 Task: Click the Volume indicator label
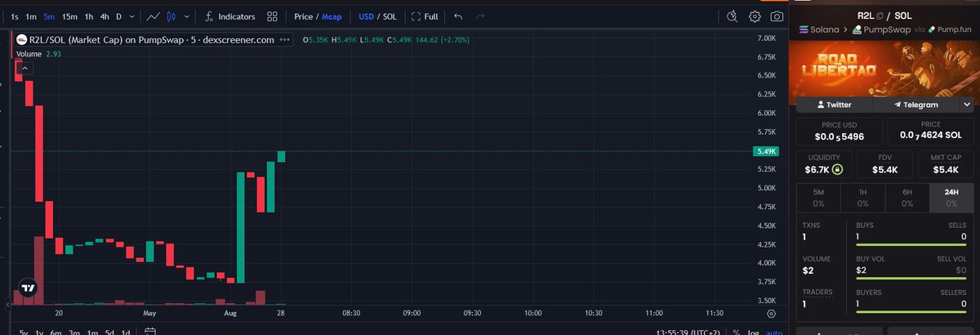pyautogui.click(x=28, y=54)
